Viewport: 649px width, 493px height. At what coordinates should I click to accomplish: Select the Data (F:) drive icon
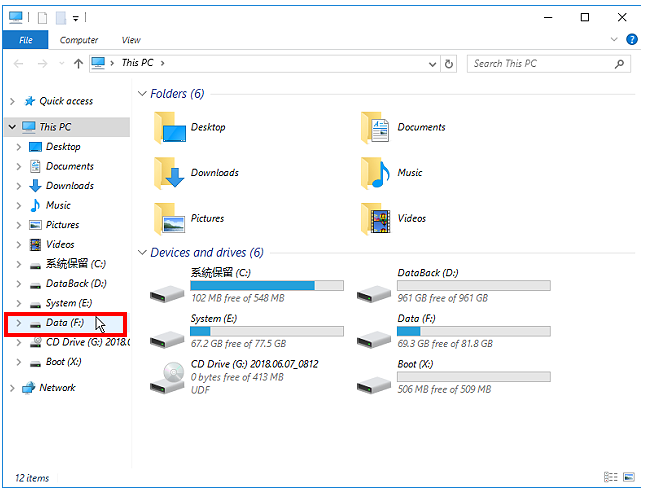pos(374,339)
